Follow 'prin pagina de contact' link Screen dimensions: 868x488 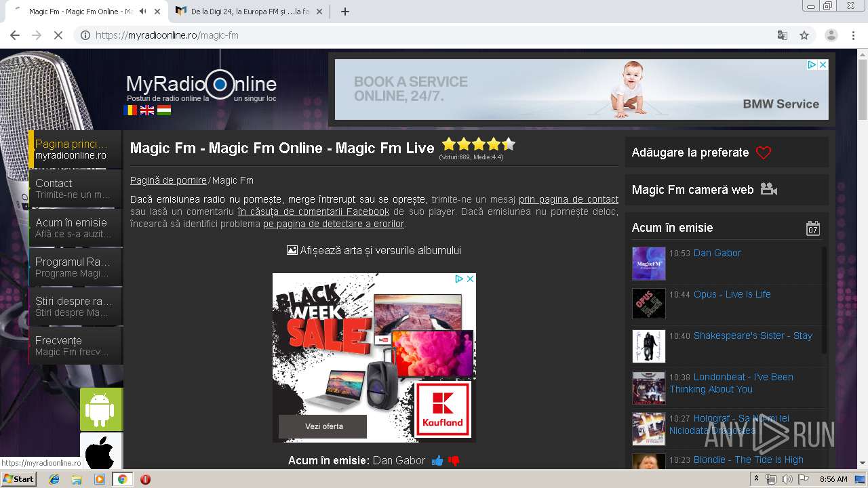568,199
